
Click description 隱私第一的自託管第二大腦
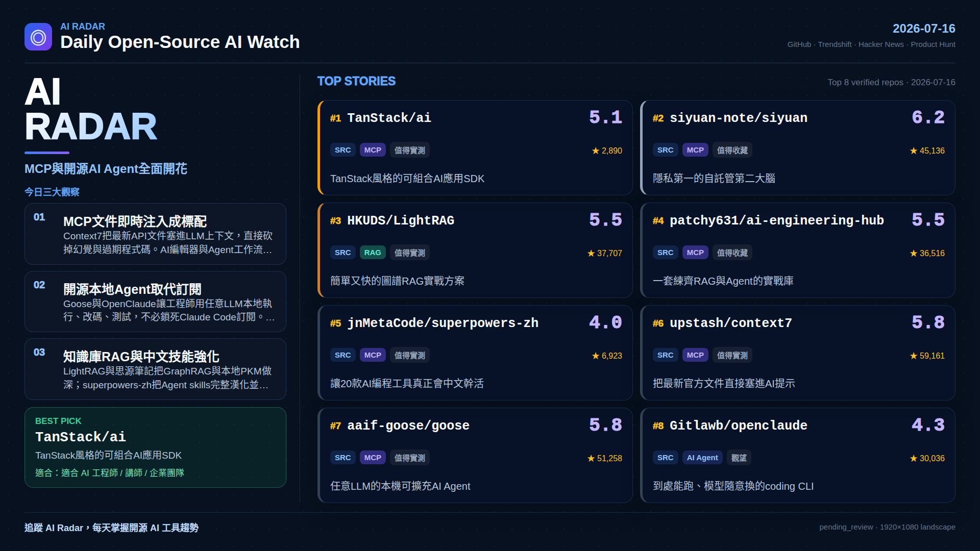(x=714, y=179)
